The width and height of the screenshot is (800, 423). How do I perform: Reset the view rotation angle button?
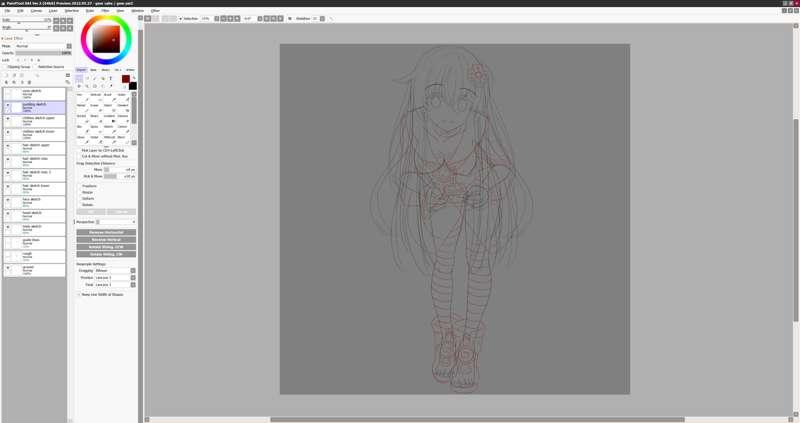coord(70,28)
